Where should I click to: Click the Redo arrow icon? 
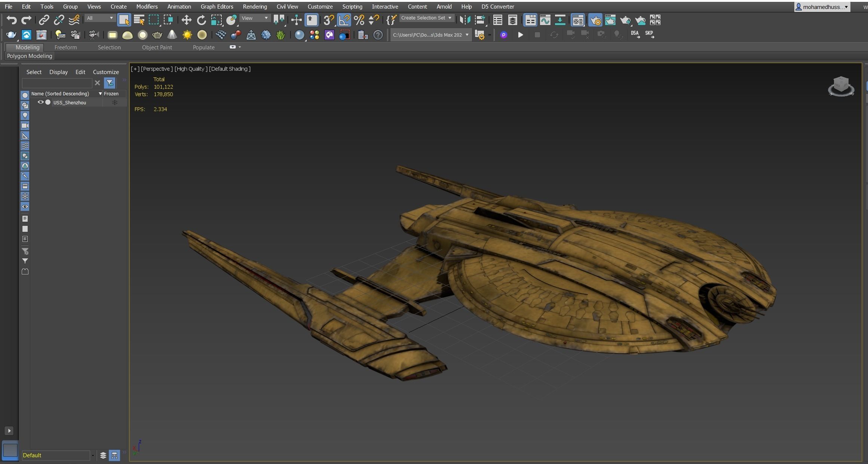point(27,20)
